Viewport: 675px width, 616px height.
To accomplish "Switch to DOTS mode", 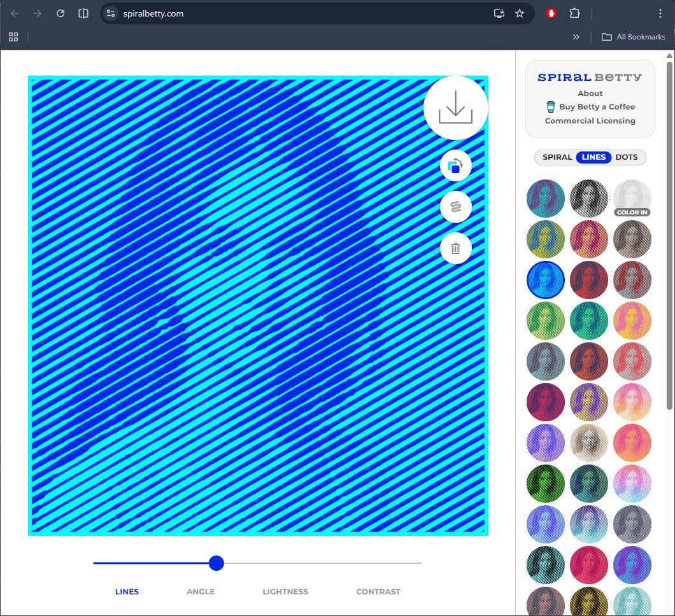I will tap(627, 157).
